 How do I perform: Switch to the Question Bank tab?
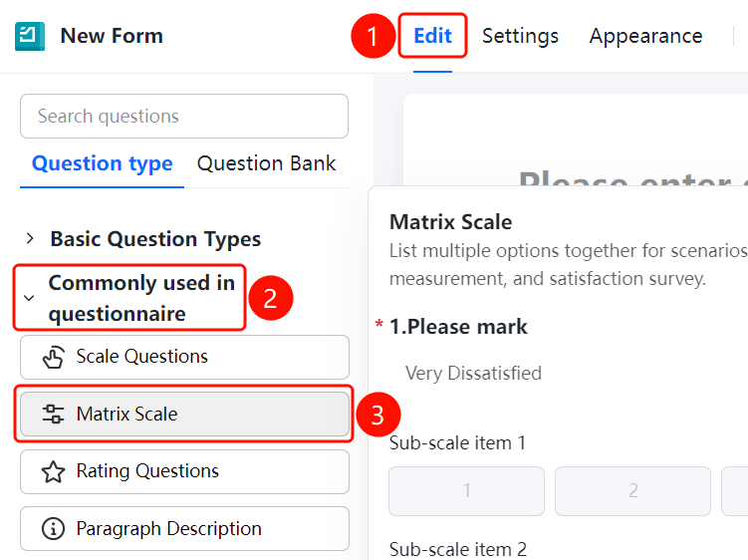pos(266,163)
